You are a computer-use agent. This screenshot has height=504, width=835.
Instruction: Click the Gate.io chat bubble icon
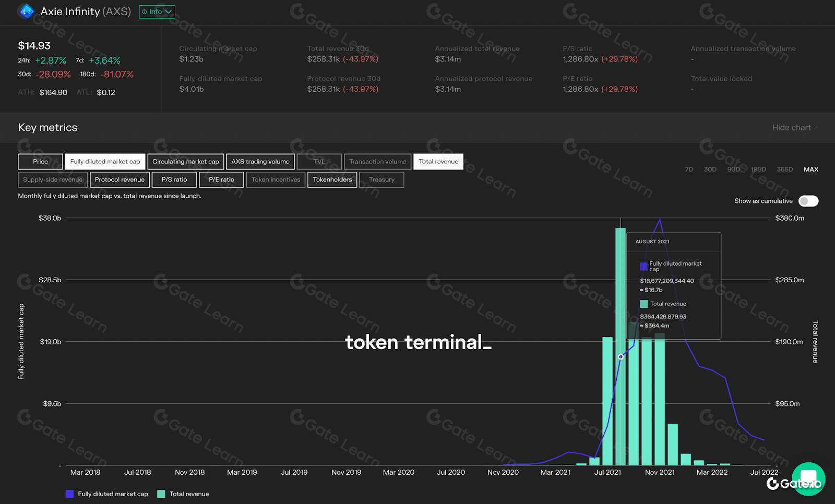coord(808,476)
